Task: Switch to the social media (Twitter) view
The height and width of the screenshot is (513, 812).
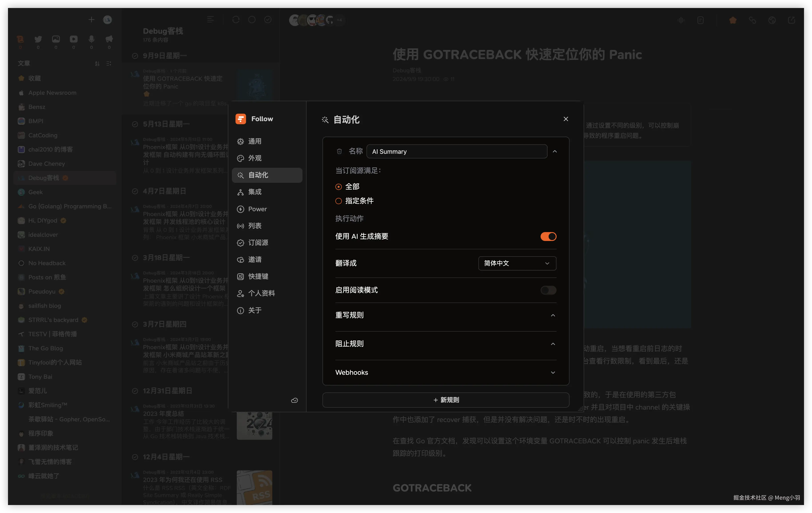Action: pyautogui.click(x=38, y=39)
